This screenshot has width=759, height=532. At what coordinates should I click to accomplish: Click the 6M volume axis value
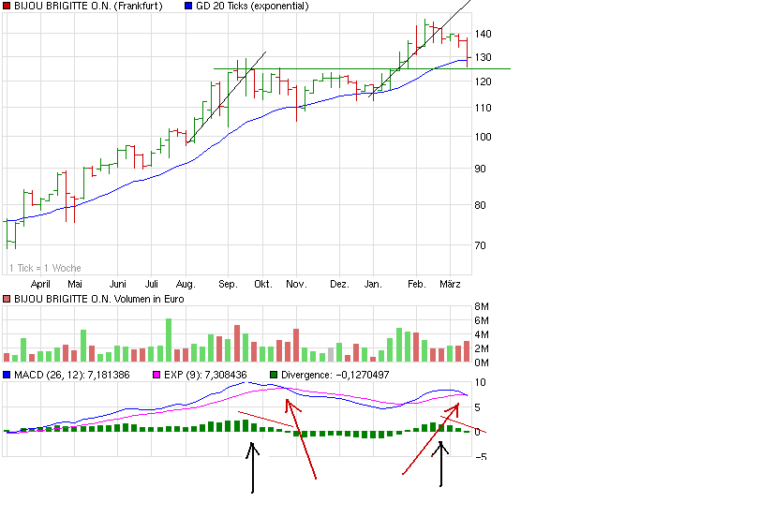coord(482,320)
